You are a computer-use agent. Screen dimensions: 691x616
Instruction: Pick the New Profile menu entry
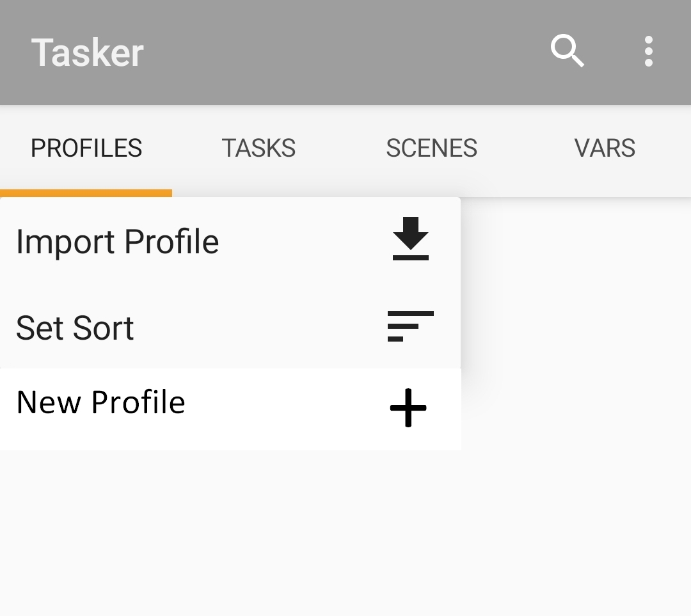click(101, 402)
